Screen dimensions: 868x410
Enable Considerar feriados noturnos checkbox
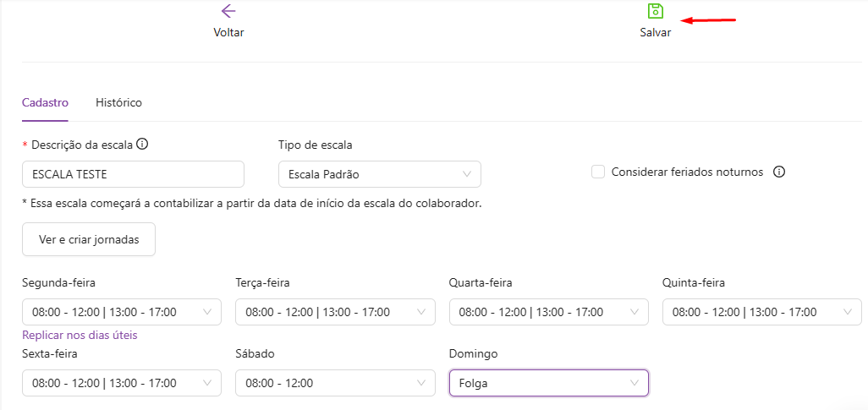[598, 172]
